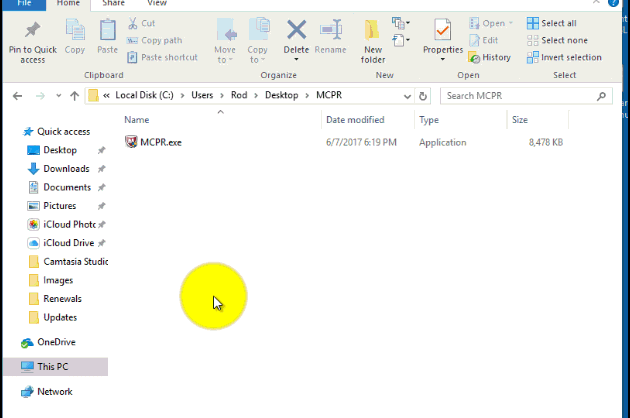Sort by Date modified column
This screenshot has width=630, height=418.
(355, 120)
